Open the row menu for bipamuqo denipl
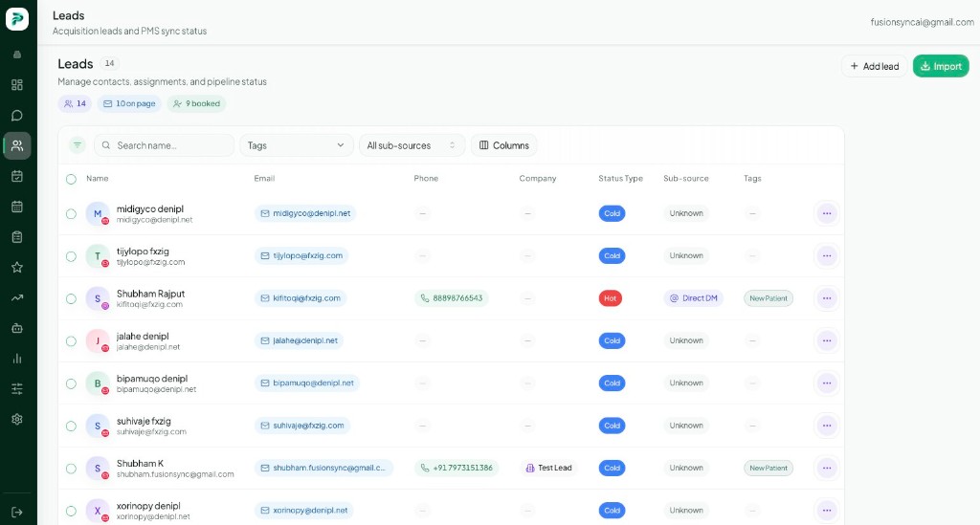The image size is (980, 525). [x=827, y=383]
